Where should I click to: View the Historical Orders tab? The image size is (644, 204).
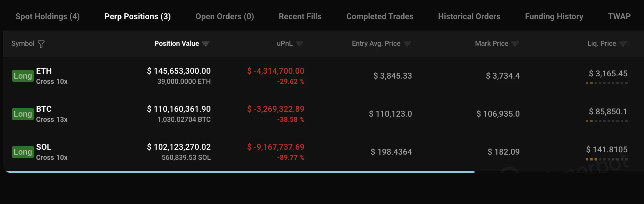[x=469, y=16]
